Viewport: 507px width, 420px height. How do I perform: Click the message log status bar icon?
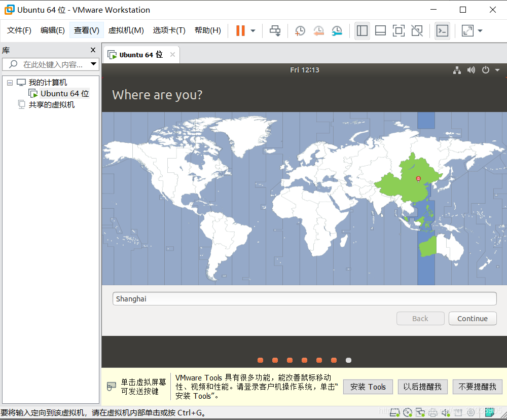point(490,412)
